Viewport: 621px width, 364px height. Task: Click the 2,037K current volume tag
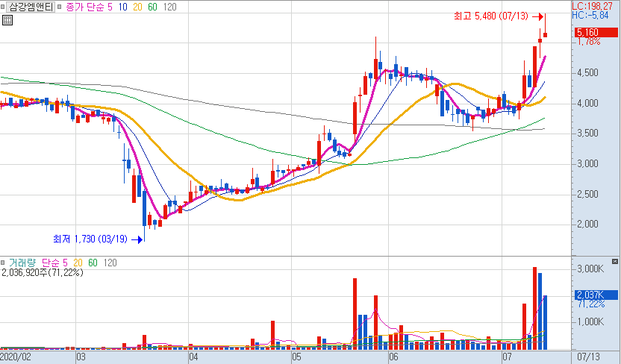coord(596,295)
